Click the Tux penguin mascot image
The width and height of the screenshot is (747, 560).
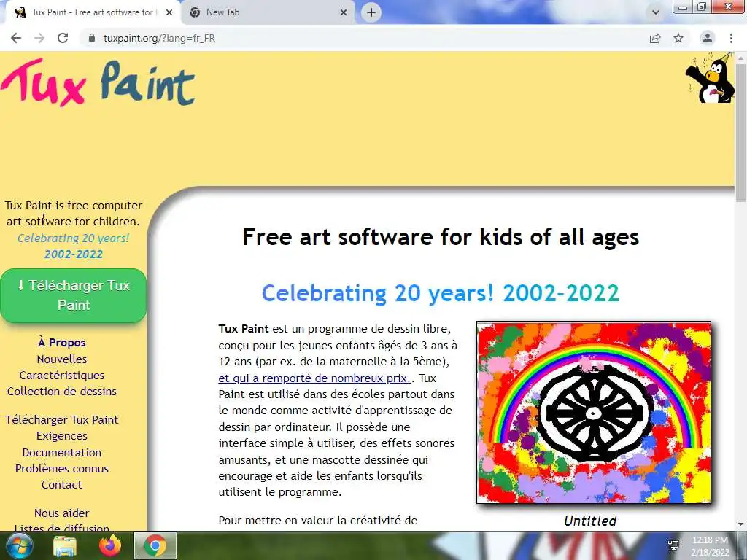point(711,78)
